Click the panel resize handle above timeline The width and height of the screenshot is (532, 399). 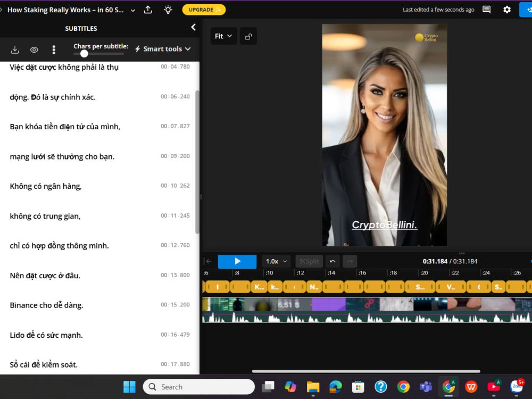tap(461, 253)
